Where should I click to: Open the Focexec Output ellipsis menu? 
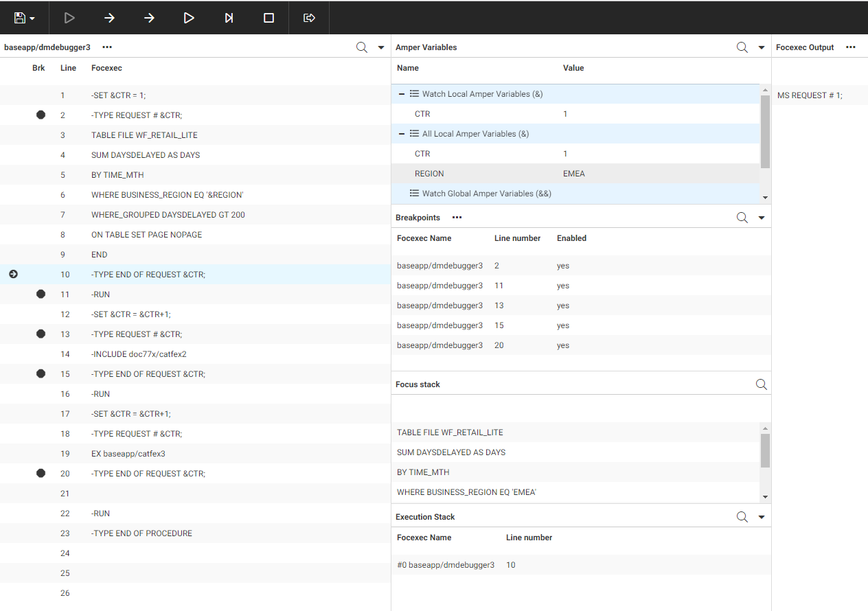tap(850, 47)
